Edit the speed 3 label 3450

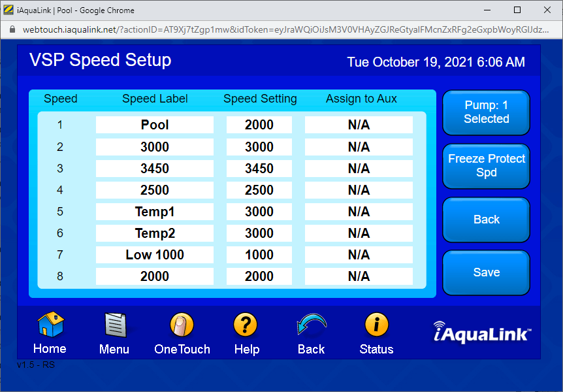pos(155,169)
